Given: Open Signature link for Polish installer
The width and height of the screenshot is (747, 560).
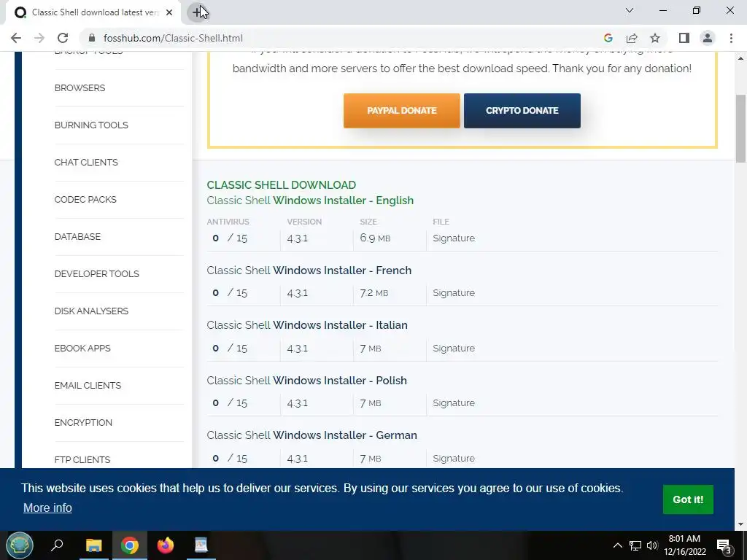Looking at the screenshot, I should pos(454,402).
